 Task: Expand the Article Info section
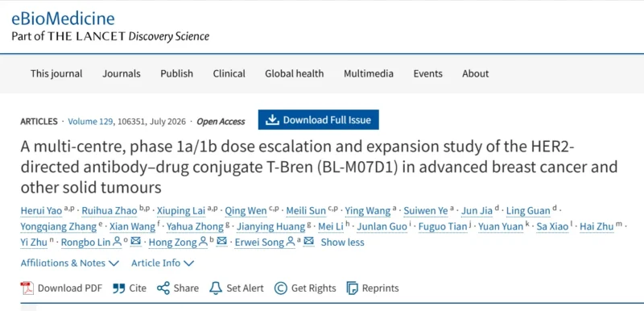[163, 263]
